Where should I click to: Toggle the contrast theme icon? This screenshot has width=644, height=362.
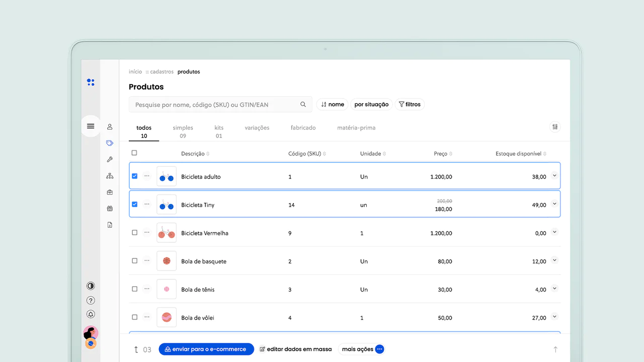point(91,286)
